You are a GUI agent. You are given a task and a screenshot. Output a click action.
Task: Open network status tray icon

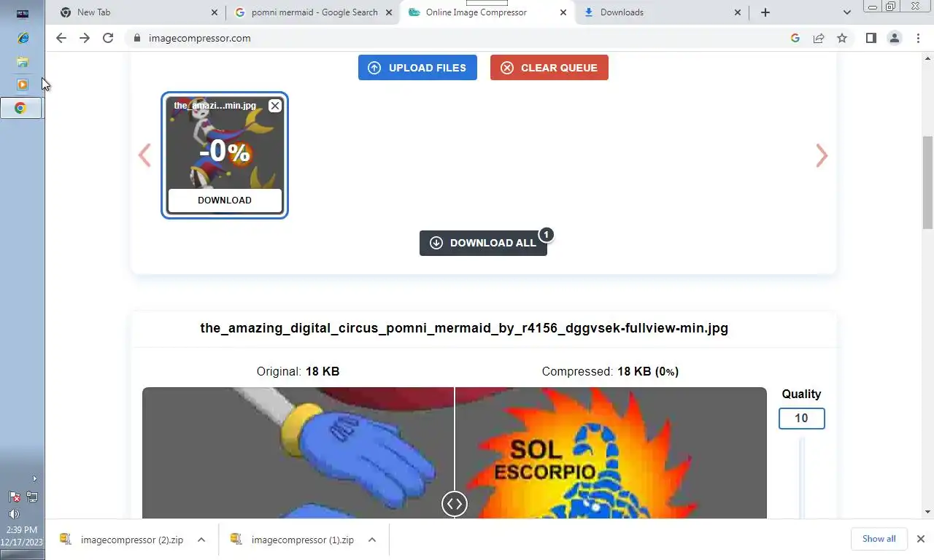(32, 497)
